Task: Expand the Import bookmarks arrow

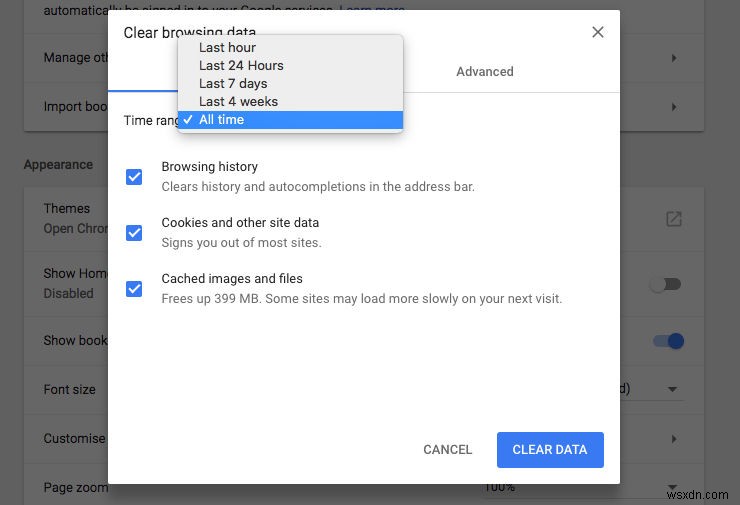Action: pos(674,106)
